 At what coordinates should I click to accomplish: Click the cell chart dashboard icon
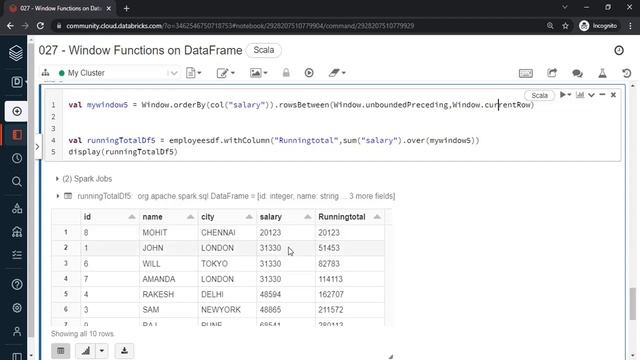[x=580, y=95]
